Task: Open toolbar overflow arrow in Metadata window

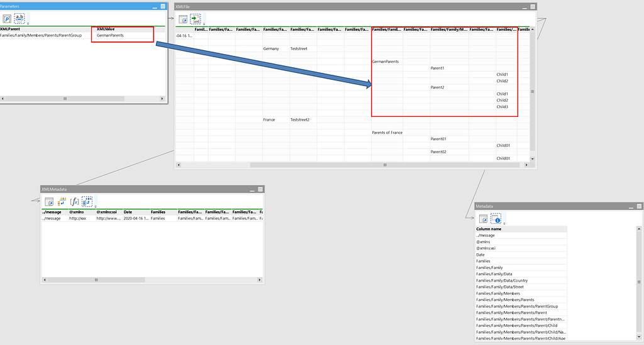Action: [504, 224]
